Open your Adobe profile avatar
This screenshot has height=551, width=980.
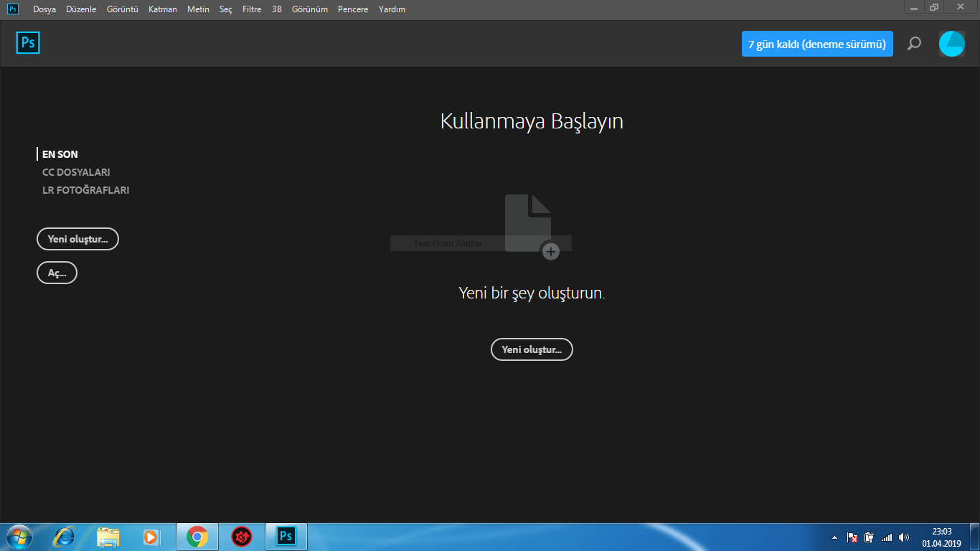[x=951, y=44]
